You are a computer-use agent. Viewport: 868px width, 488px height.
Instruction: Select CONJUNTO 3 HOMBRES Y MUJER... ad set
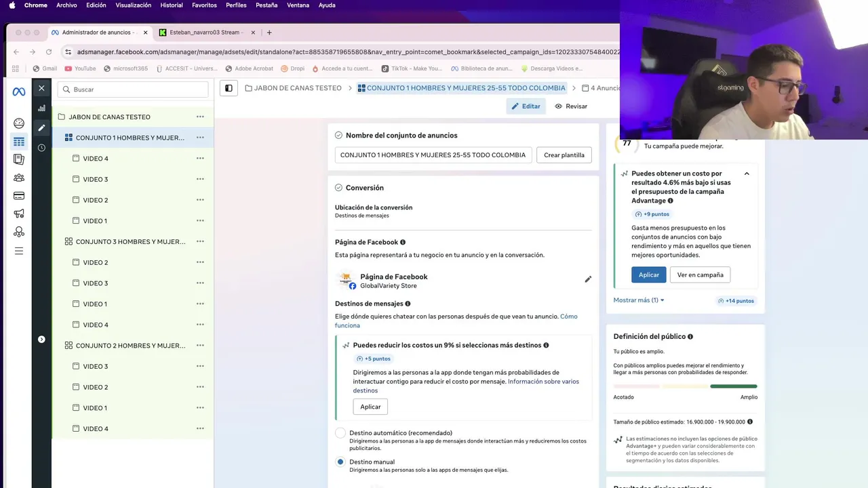pyautogui.click(x=130, y=241)
